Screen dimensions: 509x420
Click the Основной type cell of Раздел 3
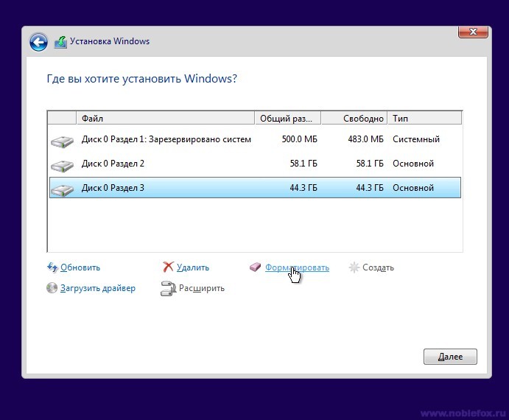(x=413, y=188)
